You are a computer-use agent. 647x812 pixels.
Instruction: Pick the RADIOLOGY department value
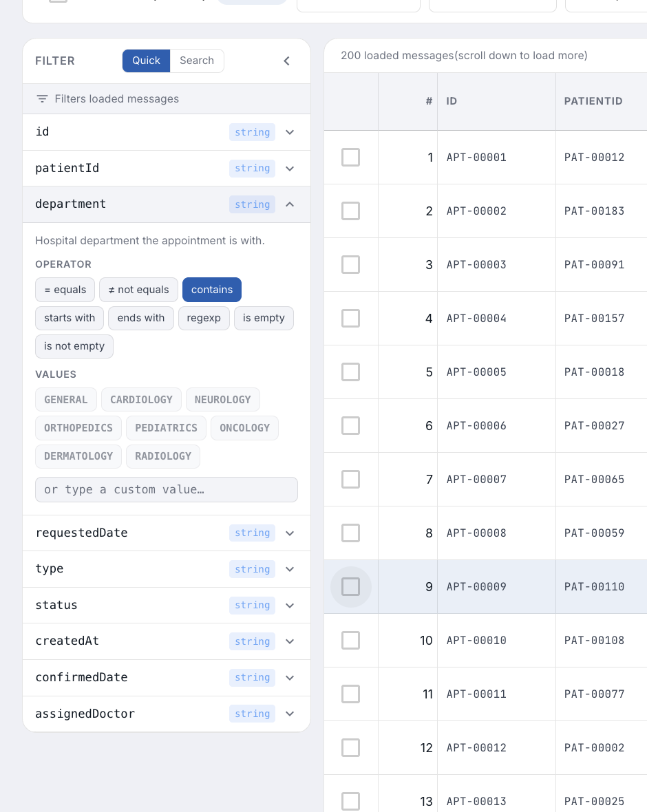pos(163,456)
